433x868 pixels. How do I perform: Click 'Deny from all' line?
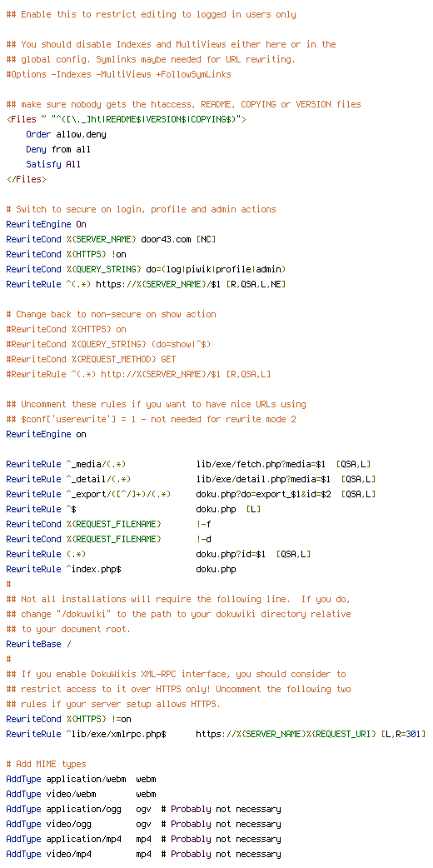[58, 149]
